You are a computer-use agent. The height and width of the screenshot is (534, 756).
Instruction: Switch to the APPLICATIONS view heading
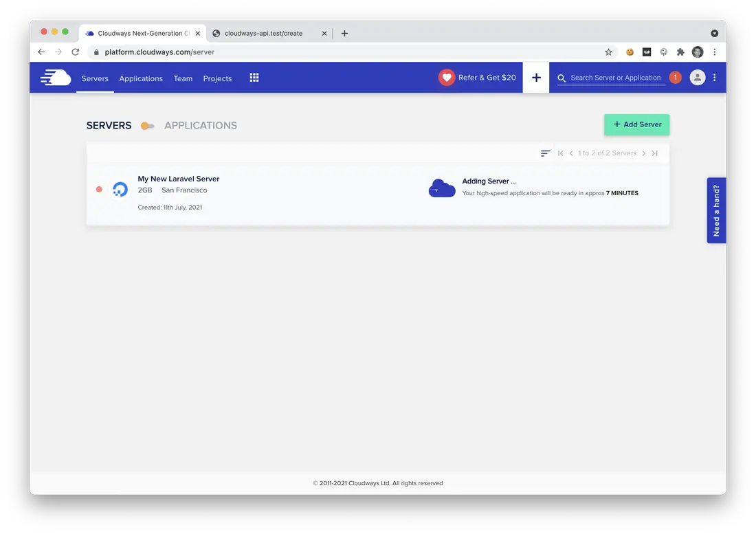coord(201,125)
